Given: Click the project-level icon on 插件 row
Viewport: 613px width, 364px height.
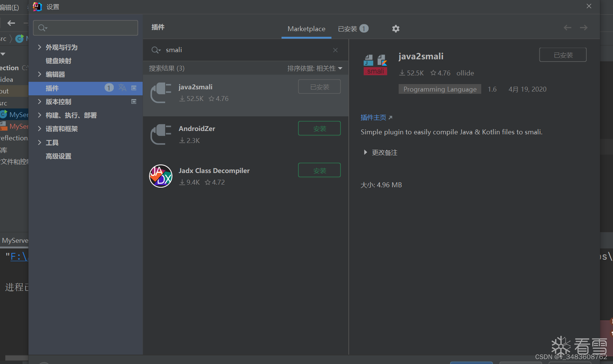Looking at the screenshot, I should (134, 88).
